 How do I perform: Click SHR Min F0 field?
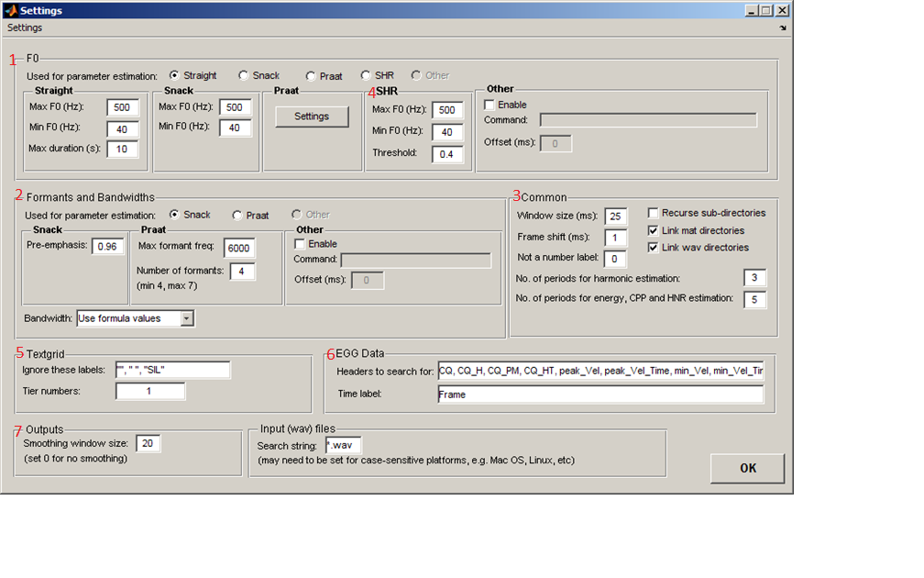pyautogui.click(x=448, y=132)
